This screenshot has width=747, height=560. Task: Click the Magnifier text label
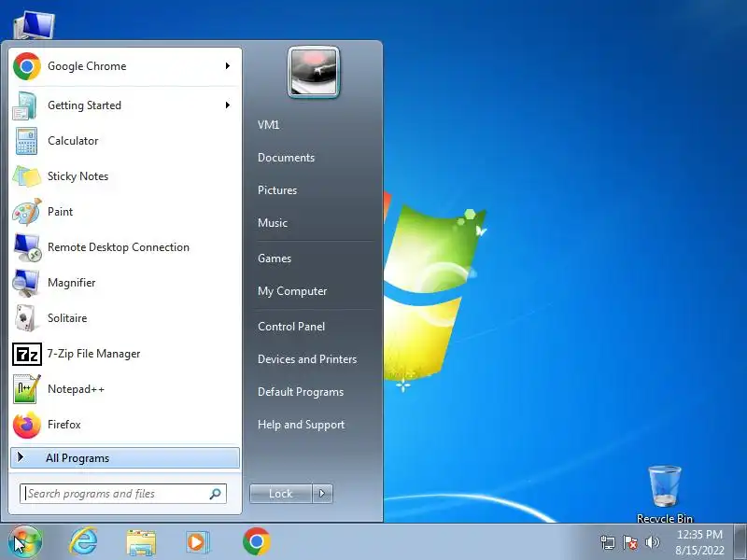point(72,283)
